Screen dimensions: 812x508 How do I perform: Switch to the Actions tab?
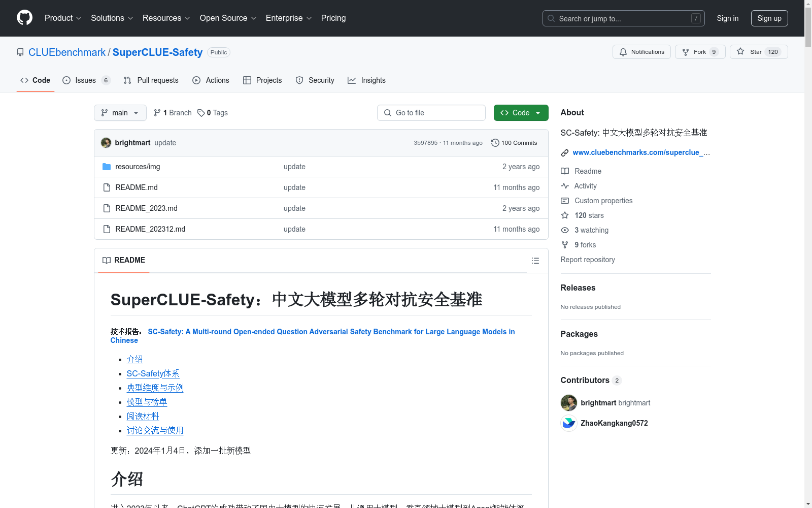(211, 80)
